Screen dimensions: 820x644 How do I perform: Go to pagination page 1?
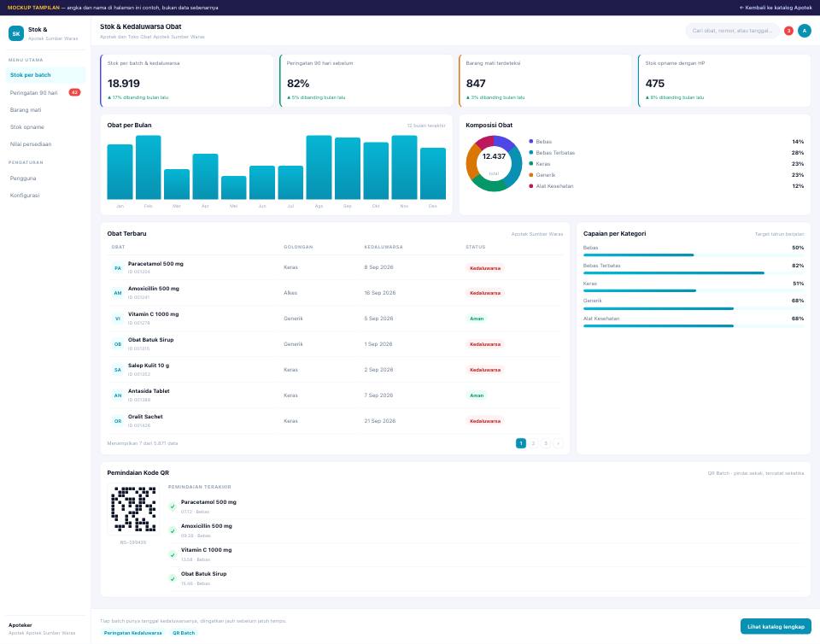[521, 443]
